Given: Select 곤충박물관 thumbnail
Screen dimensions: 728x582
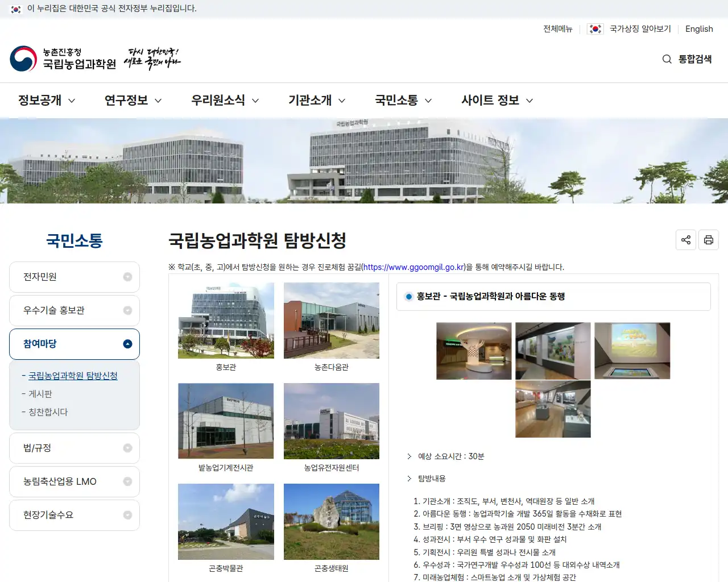Looking at the screenshot, I should (x=226, y=522).
